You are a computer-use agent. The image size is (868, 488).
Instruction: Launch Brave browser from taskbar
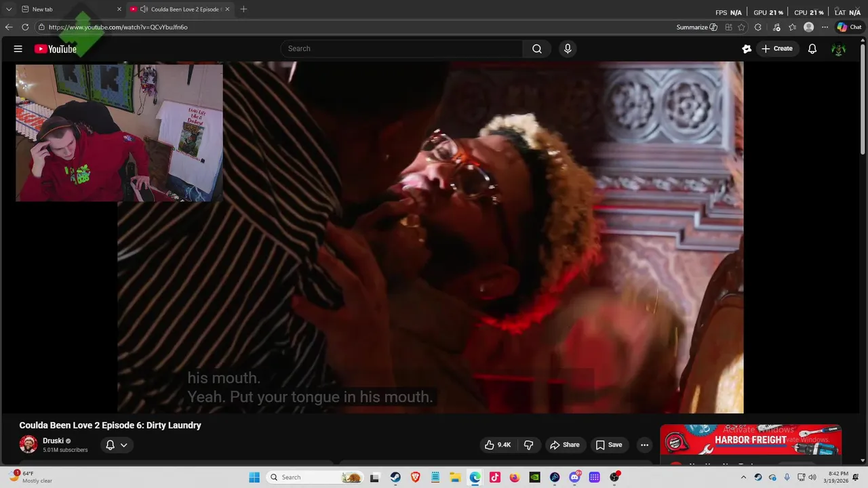click(415, 477)
